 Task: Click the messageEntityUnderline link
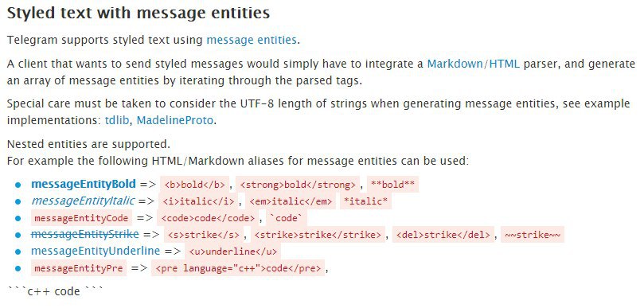click(x=96, y=251)
